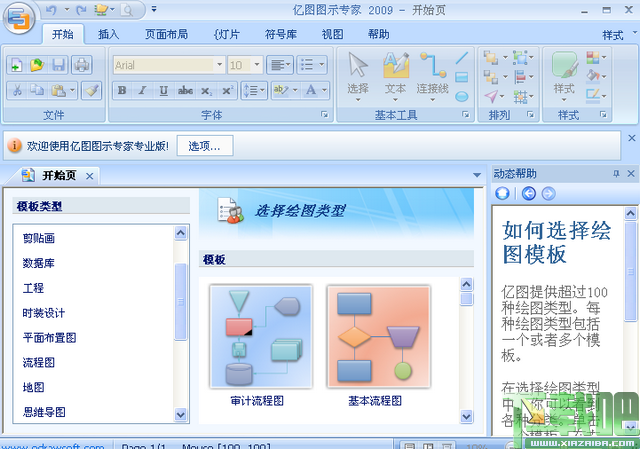Click the Save floppy disk icon
Screen dimensions: 640x449
[x=58, y=65]
